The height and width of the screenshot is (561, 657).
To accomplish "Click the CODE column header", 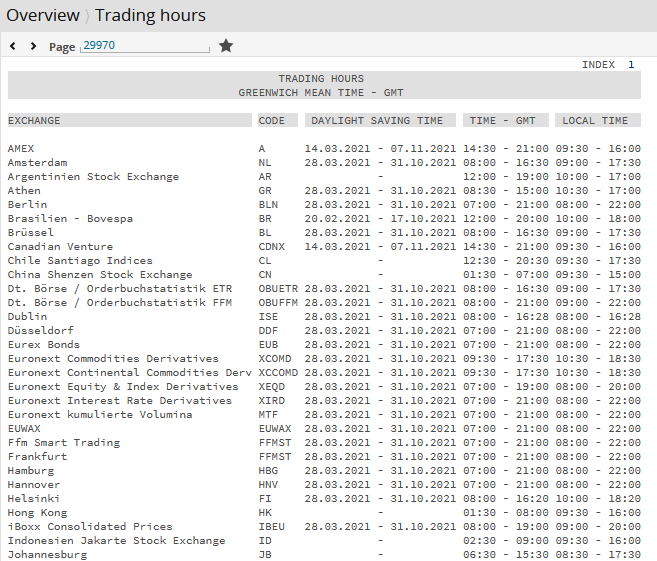I will (271, 120).
